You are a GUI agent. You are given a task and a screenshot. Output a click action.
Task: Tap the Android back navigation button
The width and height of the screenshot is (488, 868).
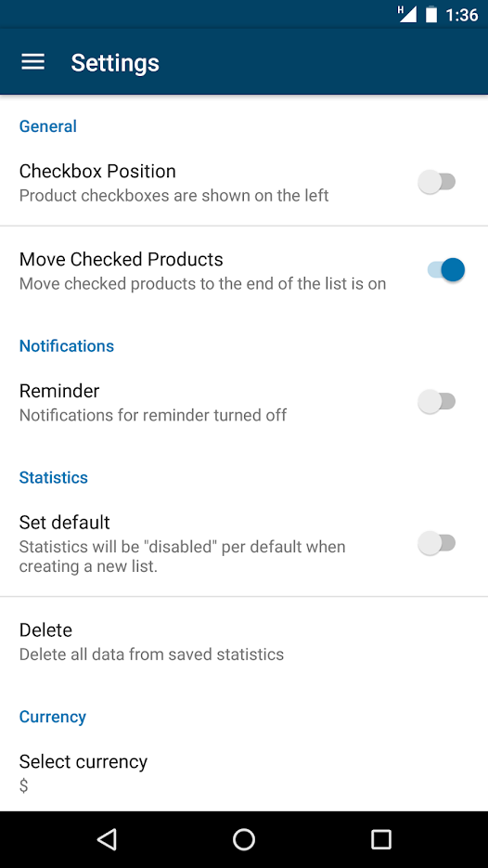pos(107,839)
